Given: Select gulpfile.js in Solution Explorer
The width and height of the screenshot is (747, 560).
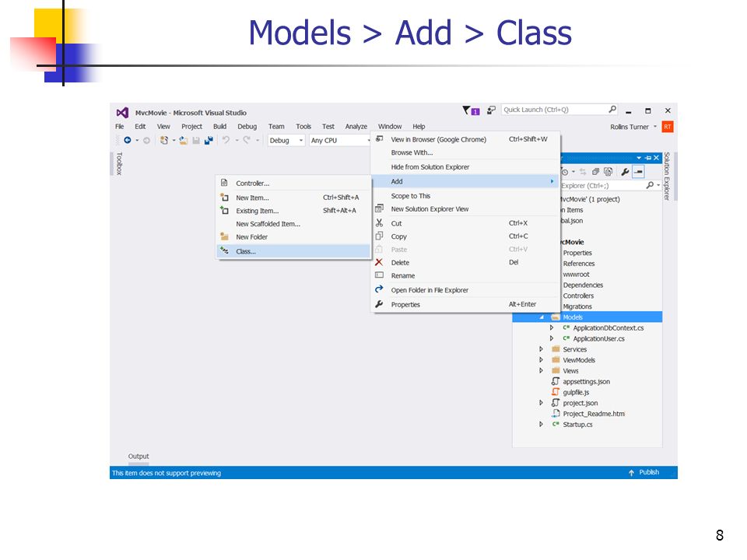Looking at the screenshot, I should (576, 392).
